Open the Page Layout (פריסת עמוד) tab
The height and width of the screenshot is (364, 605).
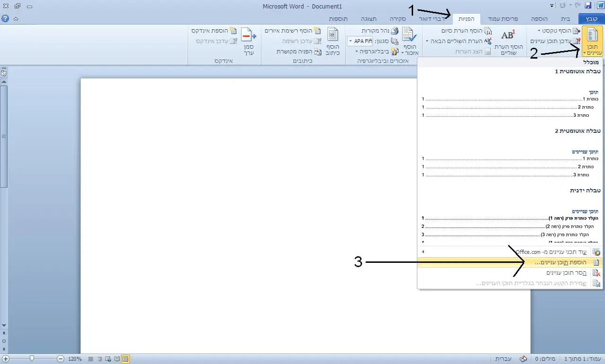coord(502,19)
